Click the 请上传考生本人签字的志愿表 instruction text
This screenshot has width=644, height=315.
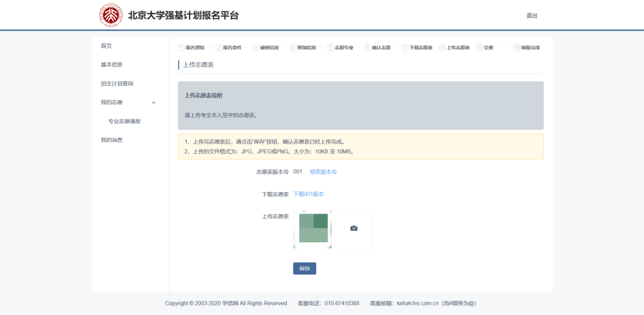tap(221, 115)
